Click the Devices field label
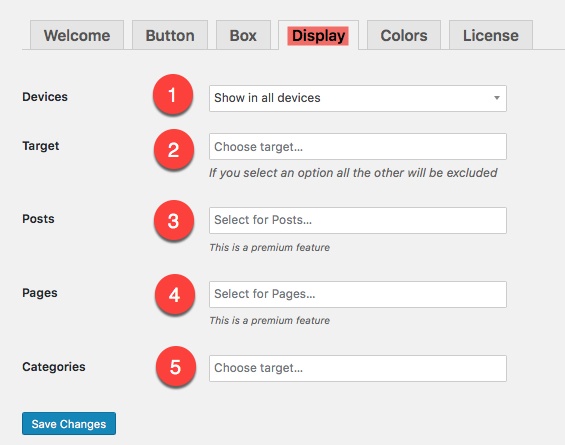The height and width of the screenshot is (445, 565). (x=45, y=97)
